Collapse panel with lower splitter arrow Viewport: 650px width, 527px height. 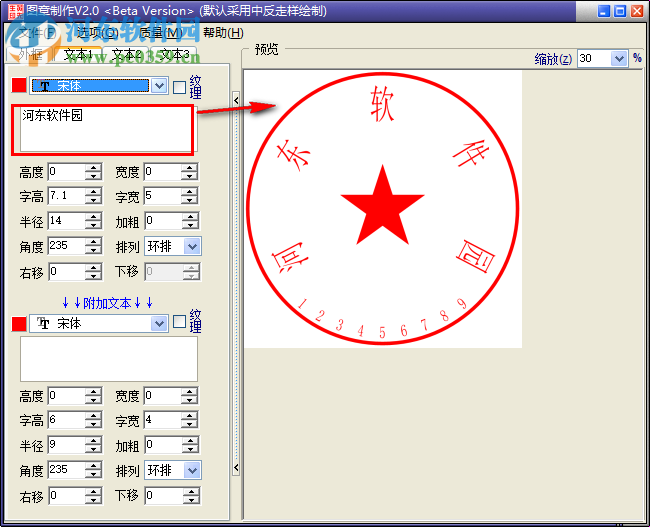(x=236, y=468)
